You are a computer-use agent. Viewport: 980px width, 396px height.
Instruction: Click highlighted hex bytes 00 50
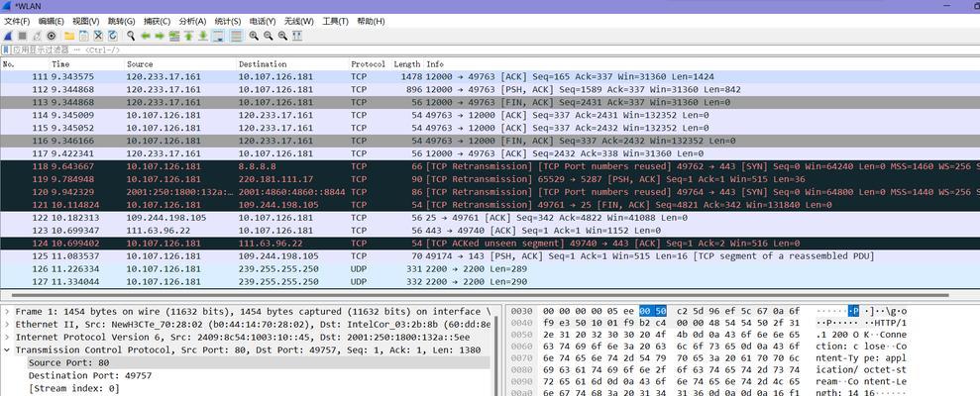click(x=653, y=311)
